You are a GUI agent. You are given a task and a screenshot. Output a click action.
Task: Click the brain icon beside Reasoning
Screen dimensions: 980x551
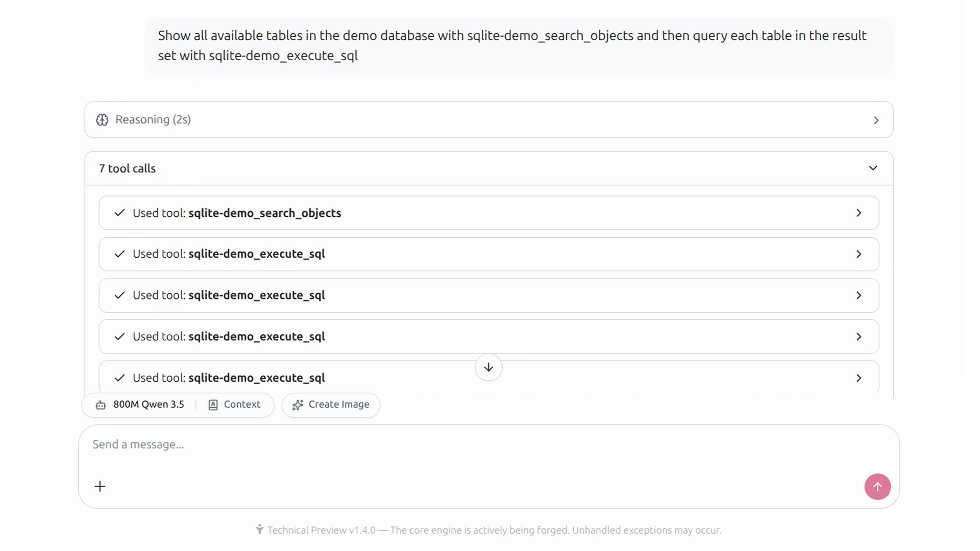(102, 119)
